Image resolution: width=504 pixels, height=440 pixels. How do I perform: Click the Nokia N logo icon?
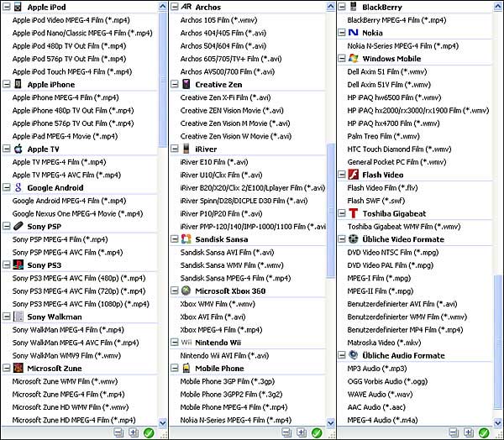[354, 33]
